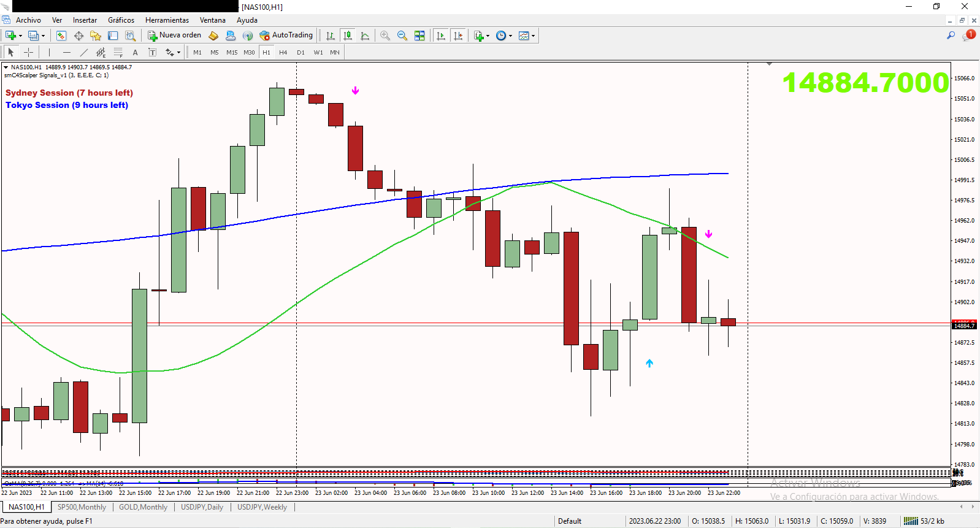Switch to Line Chart display
The width and height of the screenshot is (980, 528).
(365, 36)
